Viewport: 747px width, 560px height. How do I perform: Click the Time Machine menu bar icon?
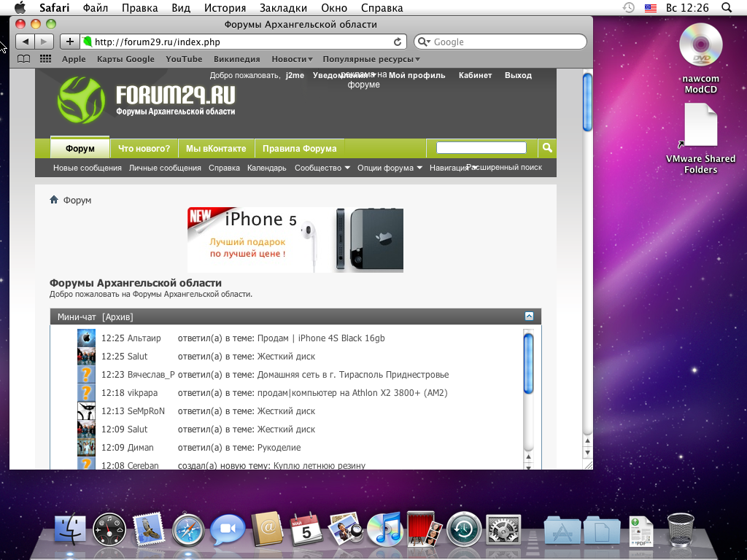tap(629, 7)
